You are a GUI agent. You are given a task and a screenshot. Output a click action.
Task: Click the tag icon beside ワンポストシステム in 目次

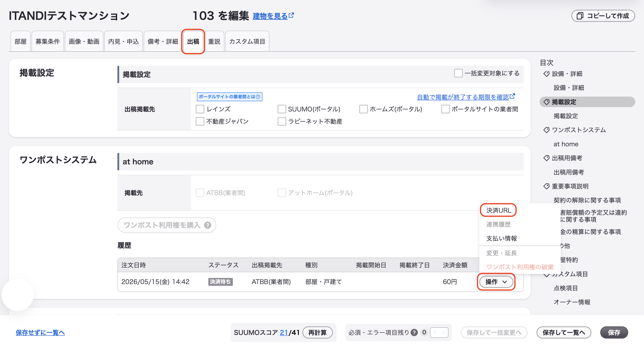click(x=546, y=130)
